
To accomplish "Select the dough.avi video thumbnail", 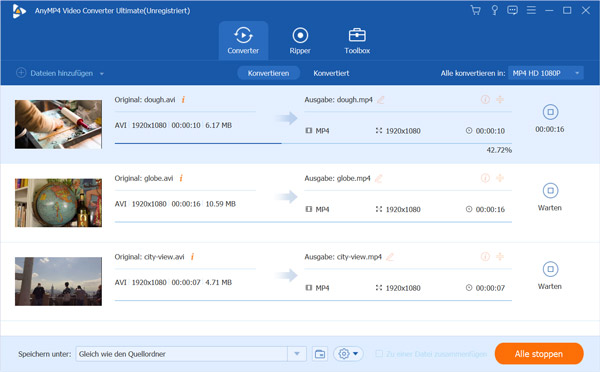I will [x=58, y=124].
